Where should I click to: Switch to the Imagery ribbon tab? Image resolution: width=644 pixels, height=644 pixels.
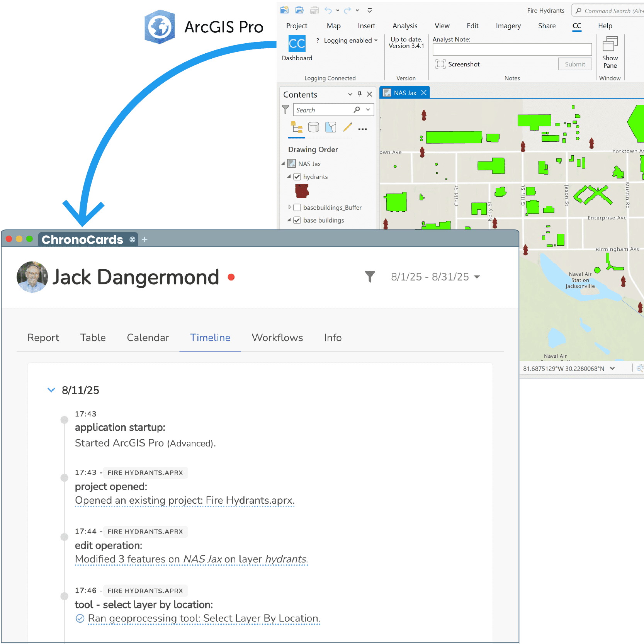point(508,25)
